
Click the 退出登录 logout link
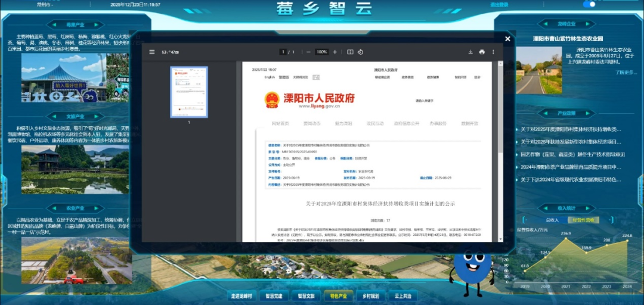pos(499,5)
